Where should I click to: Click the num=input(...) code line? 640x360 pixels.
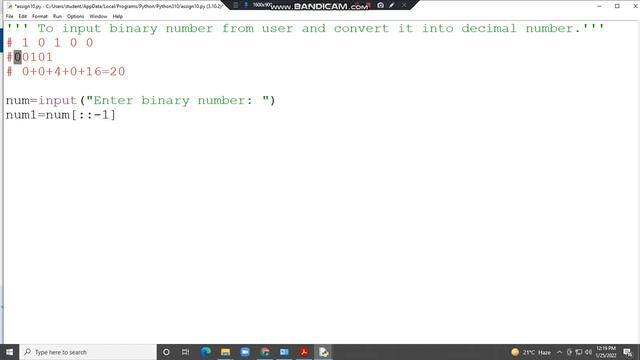tap(140, 100)
